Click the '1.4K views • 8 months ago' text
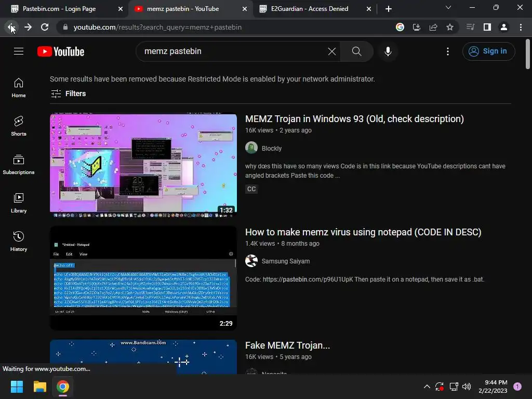Viewport: 532px width, 399px height. click(282, 244)
